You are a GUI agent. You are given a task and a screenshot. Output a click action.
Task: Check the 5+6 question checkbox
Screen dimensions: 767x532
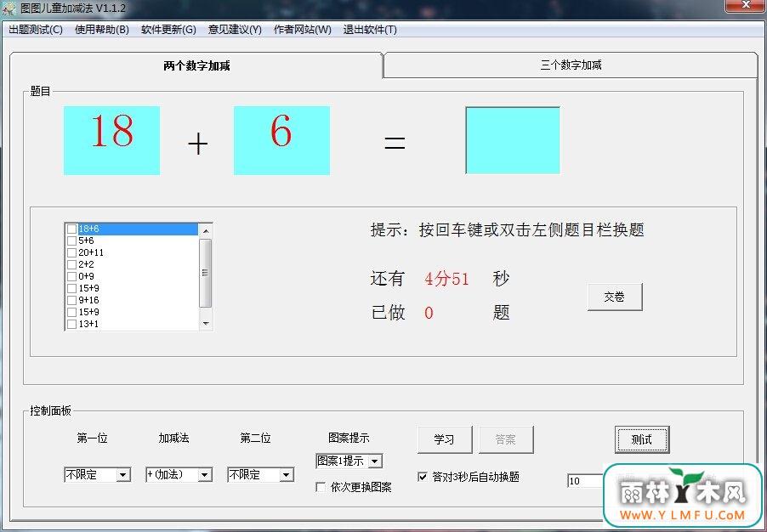(71, 241)
